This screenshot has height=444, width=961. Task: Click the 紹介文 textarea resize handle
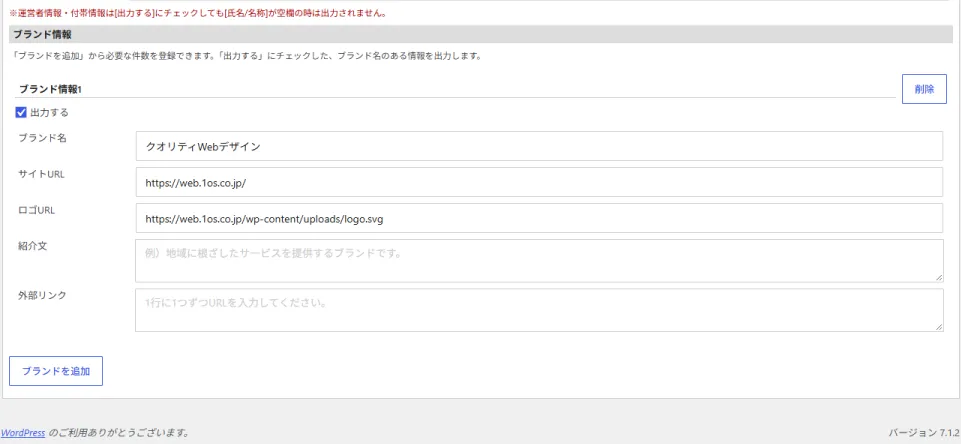coord(939,278)
